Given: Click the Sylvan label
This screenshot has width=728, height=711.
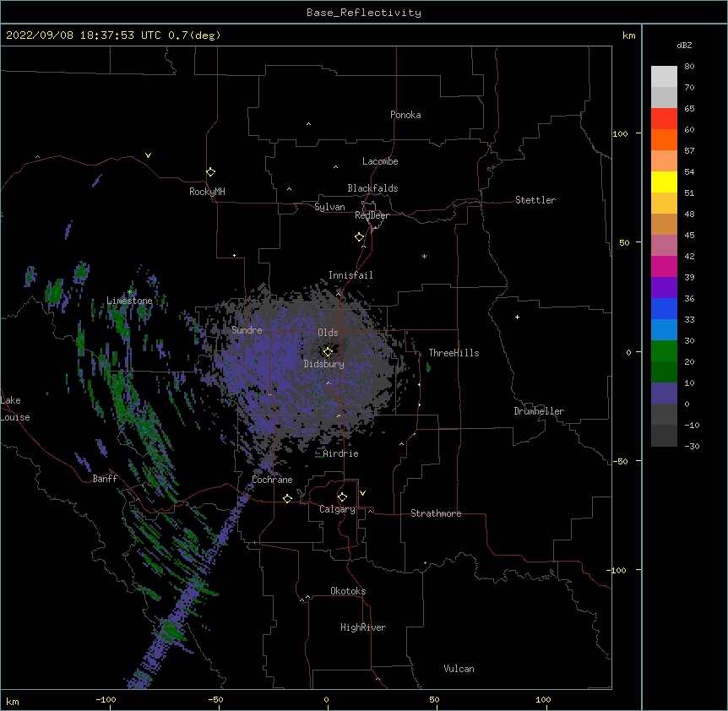Looking at the screenshot, I should pos(329,207).
